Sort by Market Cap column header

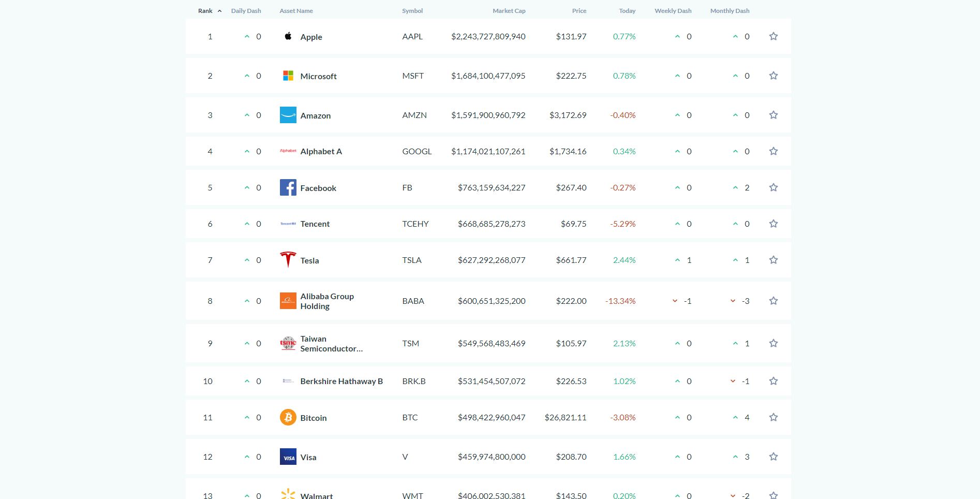509,11
